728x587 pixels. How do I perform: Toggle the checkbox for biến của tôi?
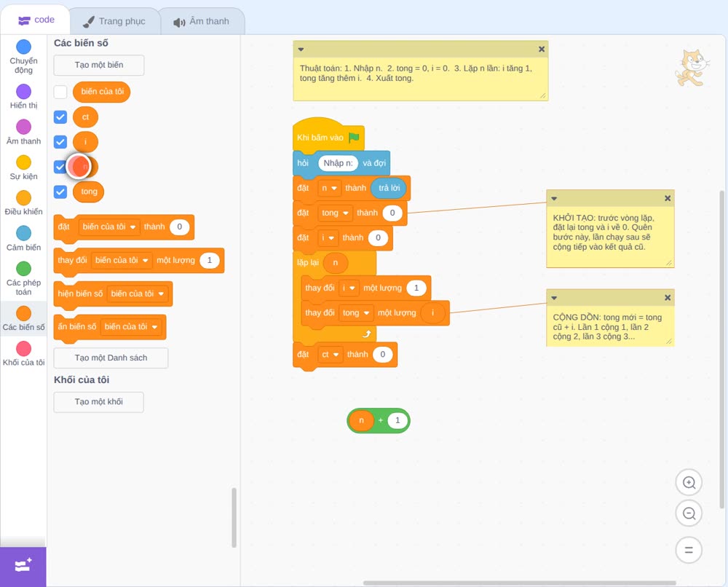60,92
